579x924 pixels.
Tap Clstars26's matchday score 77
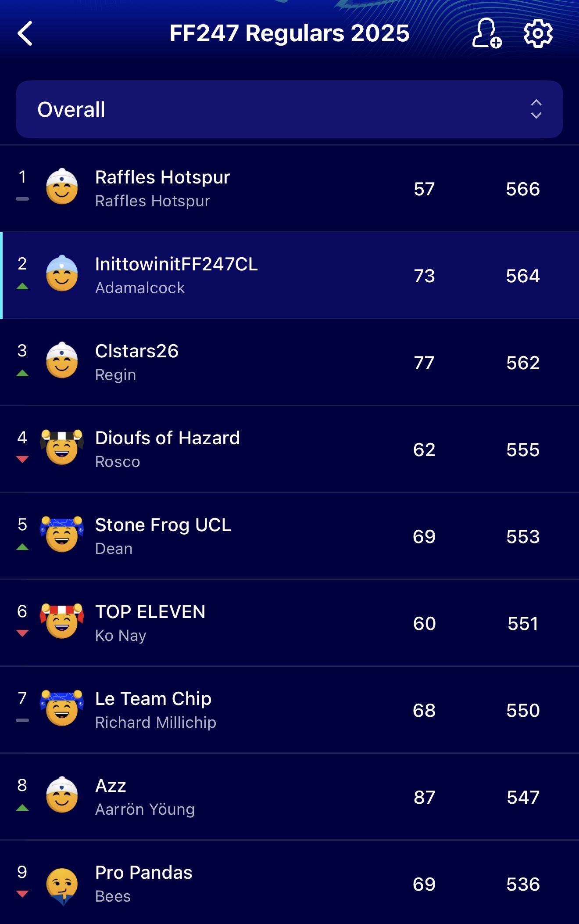tap(424, 363)
